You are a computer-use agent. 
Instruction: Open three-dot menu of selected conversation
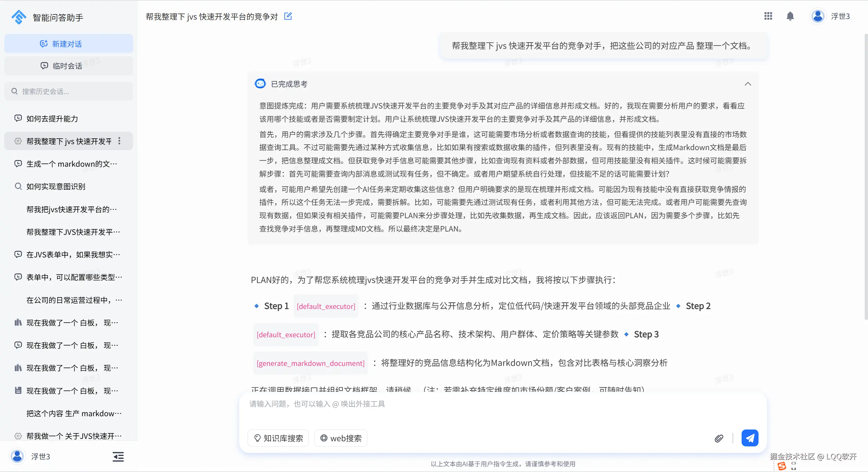pyautogui.click(x=119, y=141)
